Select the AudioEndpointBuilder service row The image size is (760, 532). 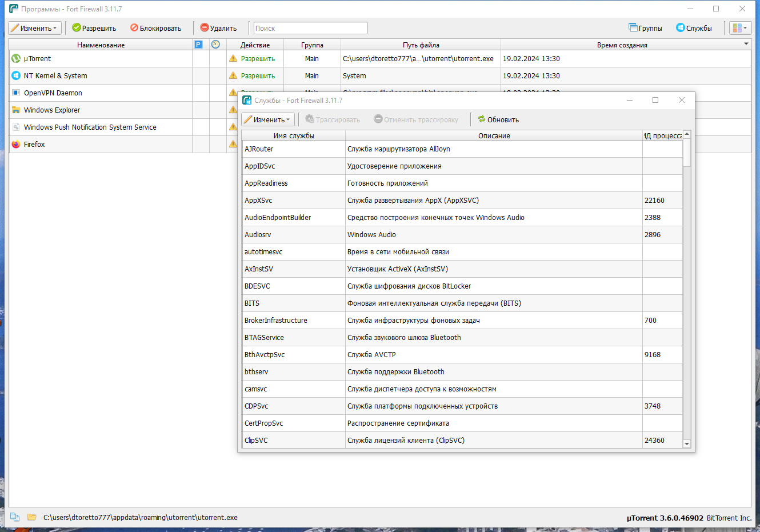coord(462,217)
